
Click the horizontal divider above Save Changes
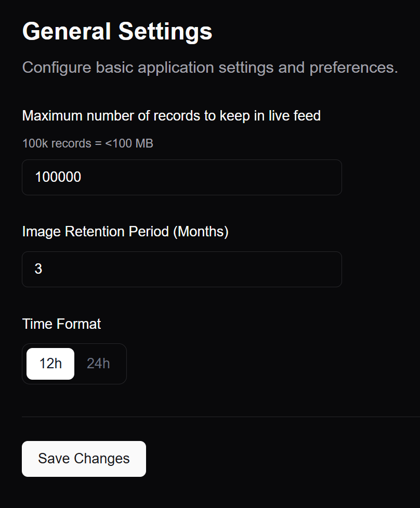coord(220,417)
